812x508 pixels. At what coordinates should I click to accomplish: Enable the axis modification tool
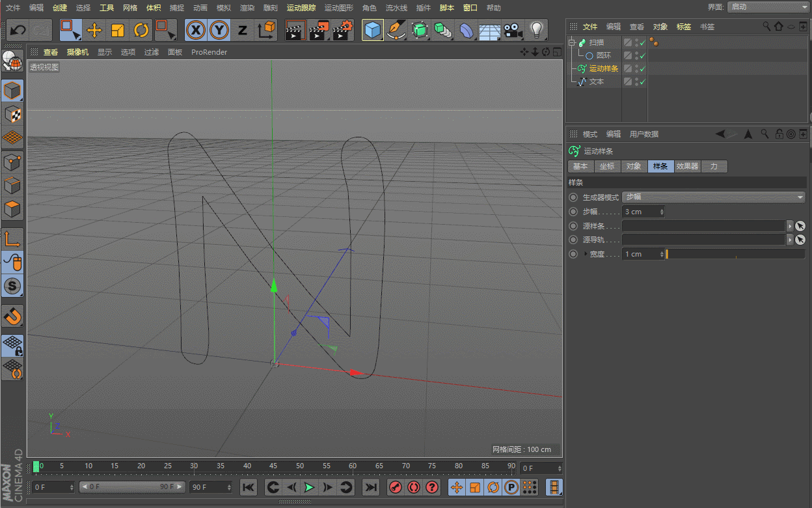pyautogui.click(x=12, y=239)
